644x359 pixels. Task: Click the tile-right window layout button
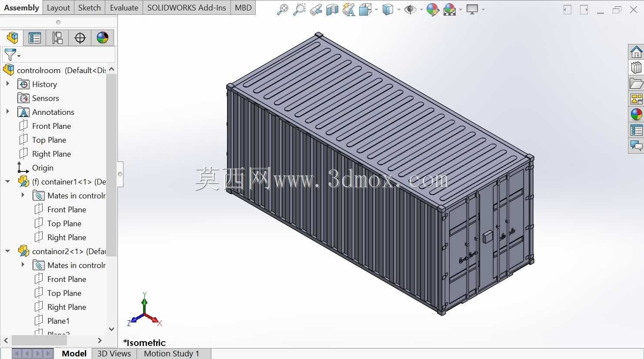(x=584, y=10)
